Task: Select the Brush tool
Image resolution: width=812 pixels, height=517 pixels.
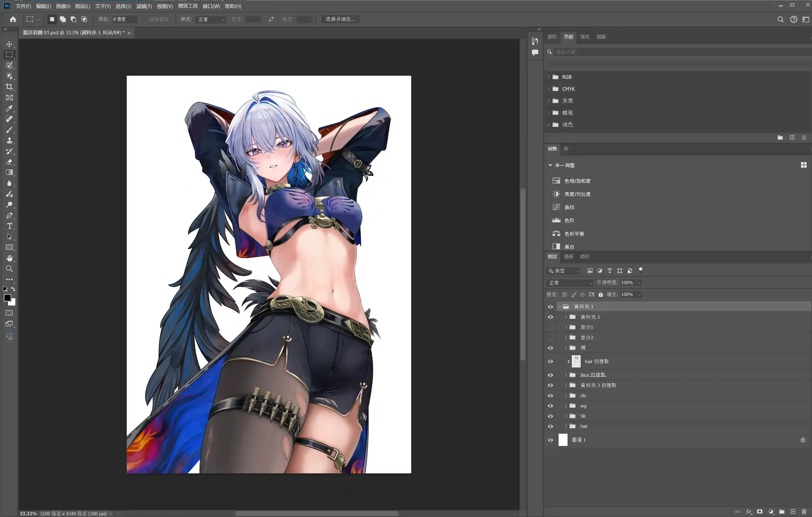Action: click(x=9, y=130)
